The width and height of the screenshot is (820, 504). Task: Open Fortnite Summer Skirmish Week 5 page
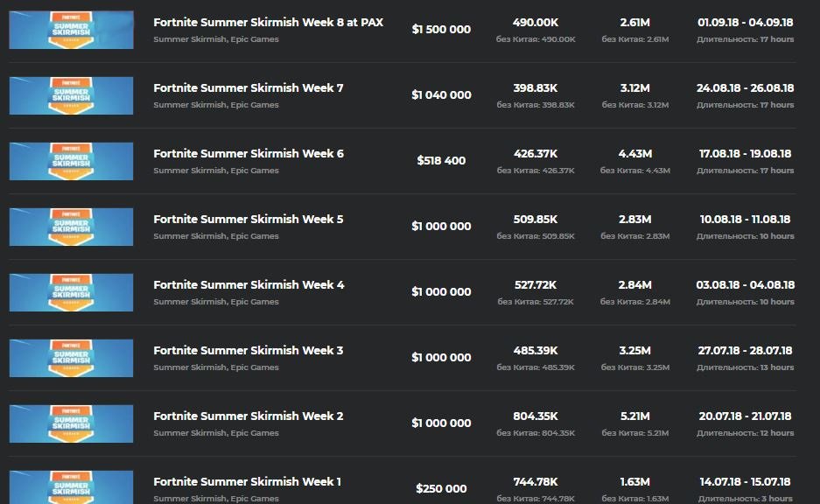[x=249, y=219]
